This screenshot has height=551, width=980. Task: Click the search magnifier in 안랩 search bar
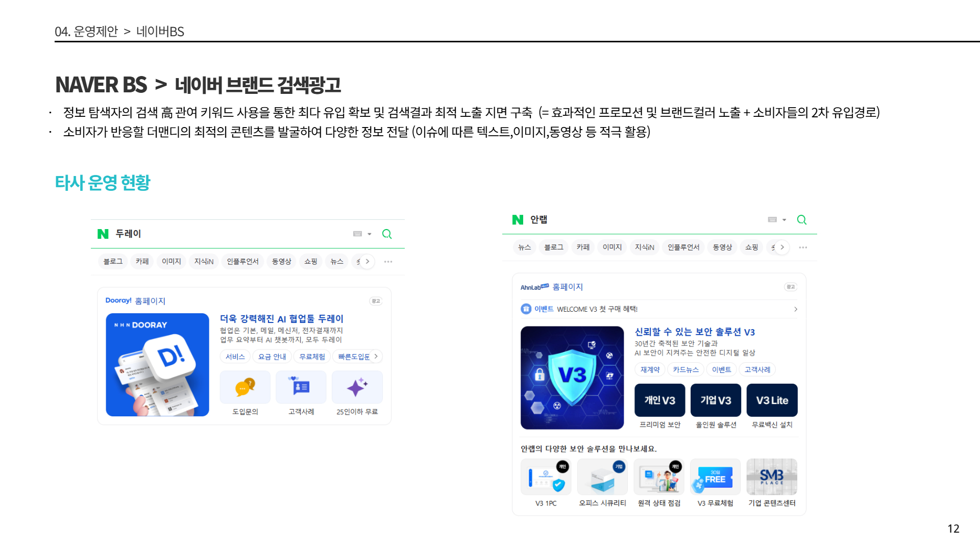pyautogui.click(x=801, y=220)
